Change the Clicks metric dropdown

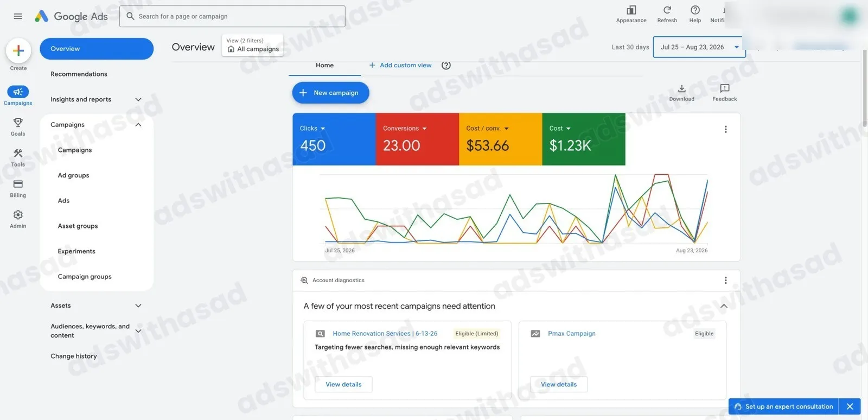click(312, 129)
